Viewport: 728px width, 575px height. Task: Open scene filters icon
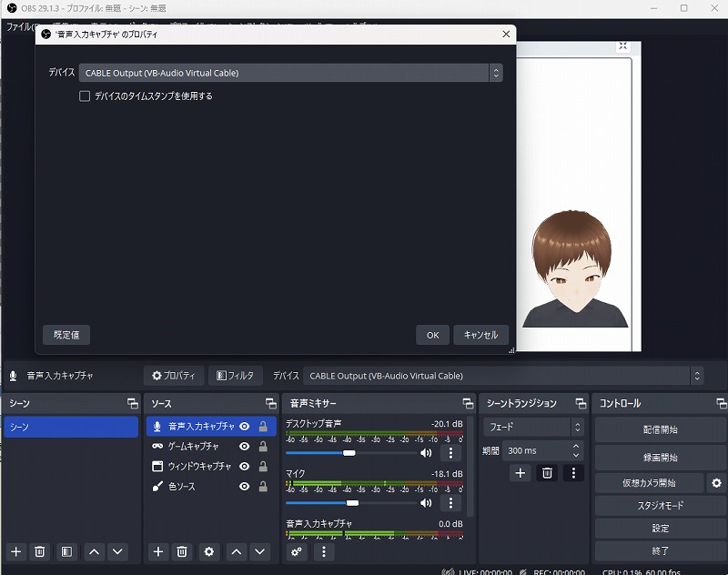click(x=66, y=551)
